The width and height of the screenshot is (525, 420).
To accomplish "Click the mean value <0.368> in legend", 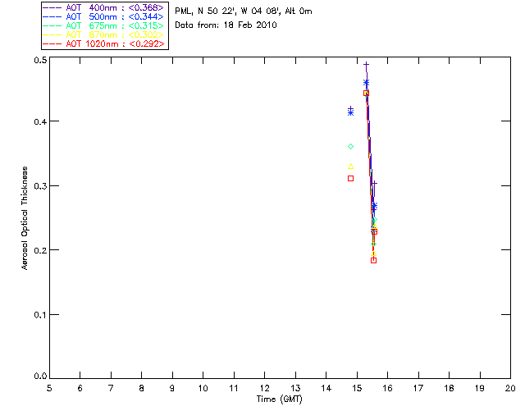I will tap(146, 7).
